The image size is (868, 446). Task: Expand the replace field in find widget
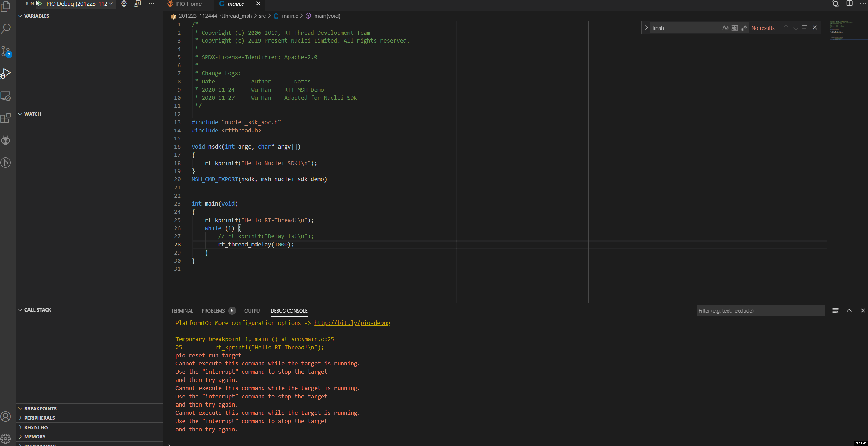646,28
